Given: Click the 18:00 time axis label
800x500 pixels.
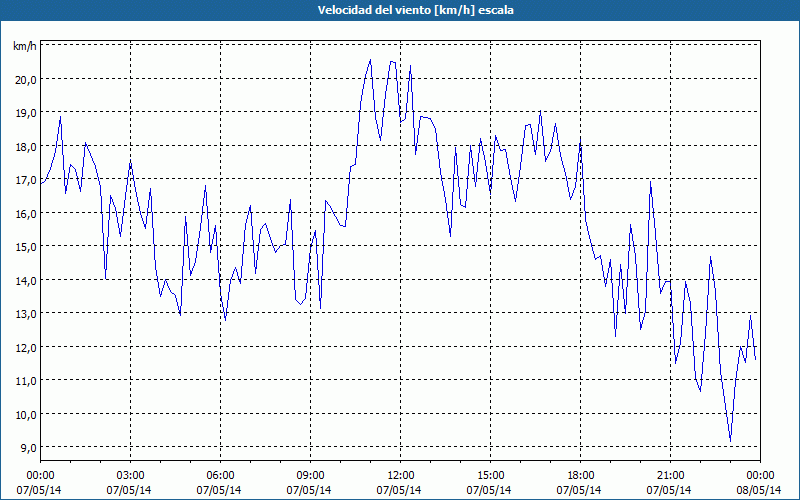Looking at the screenshot, I should click(581, 476).
